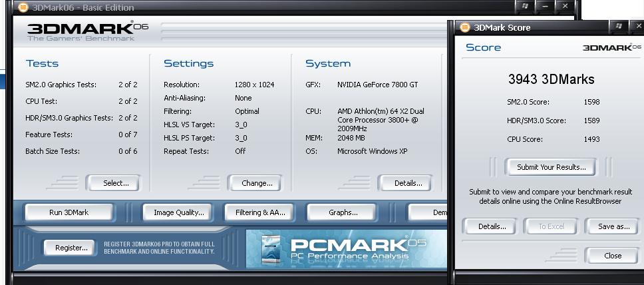This screenshot has width=644, height=285.
Task: Click OS value Microsoft Windows XP
Action: (x=372, y=151)
